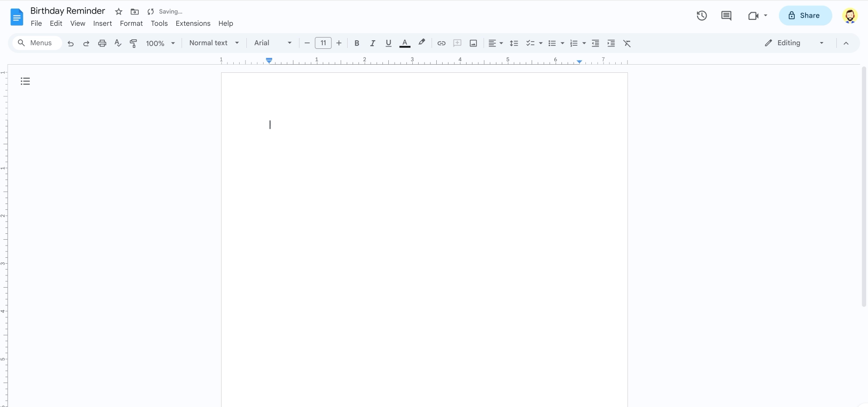The height and width of the screenshot is (407, 868).
Task: Toggle italic formatting
Action: click(373, 43)
